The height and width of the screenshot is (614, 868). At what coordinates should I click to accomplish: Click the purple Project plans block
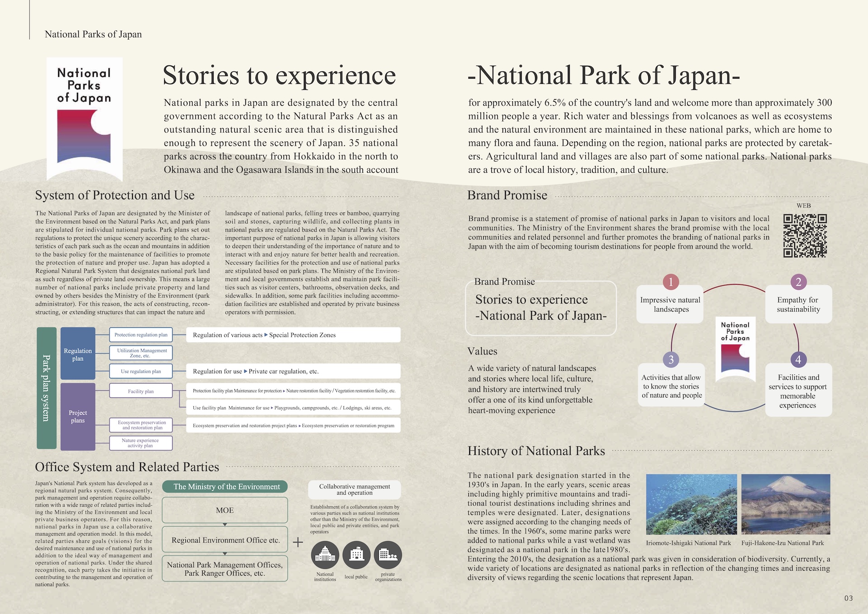[78, 416]
